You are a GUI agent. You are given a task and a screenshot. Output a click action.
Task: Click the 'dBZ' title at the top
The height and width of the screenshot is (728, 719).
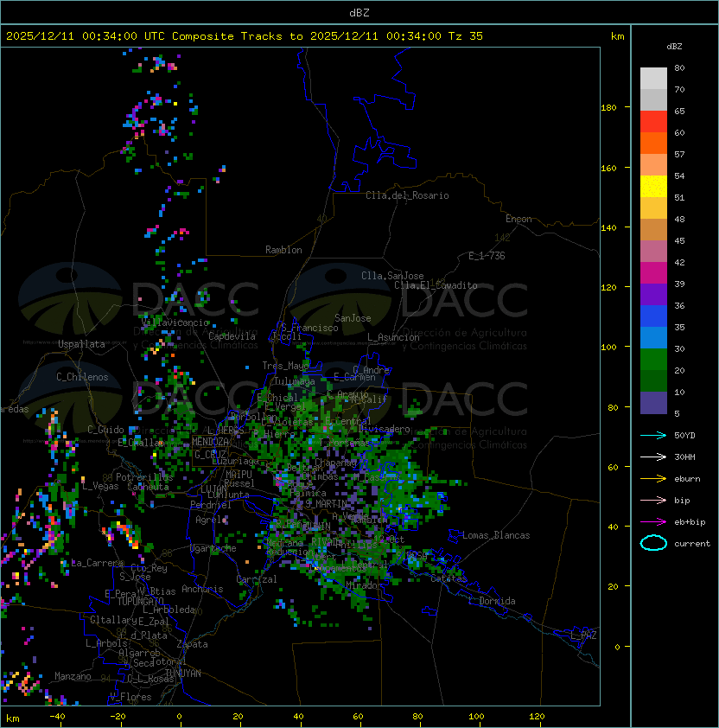[x=359, y=12]
